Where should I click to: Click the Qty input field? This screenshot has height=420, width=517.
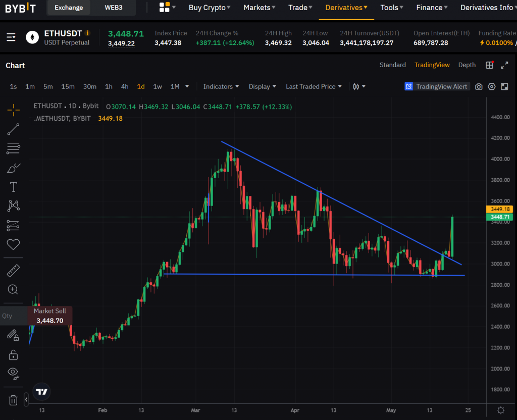[x=14, y=316]
